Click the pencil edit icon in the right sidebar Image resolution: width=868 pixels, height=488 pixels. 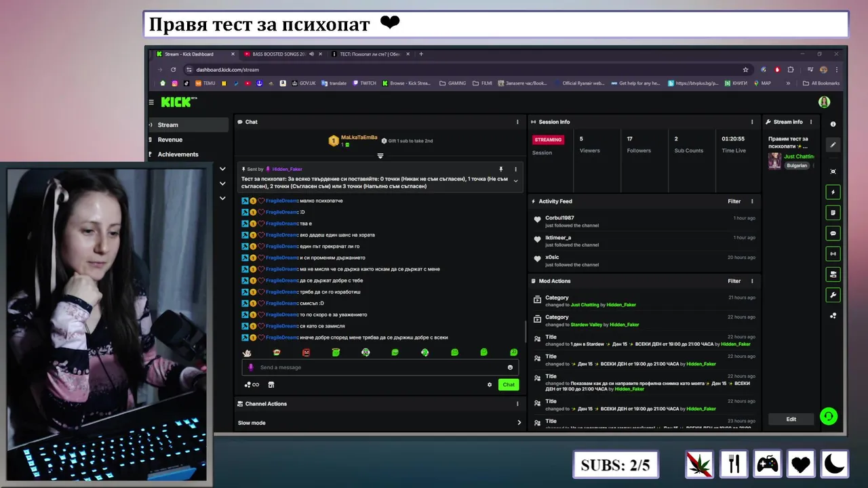[x=833, y=144]
